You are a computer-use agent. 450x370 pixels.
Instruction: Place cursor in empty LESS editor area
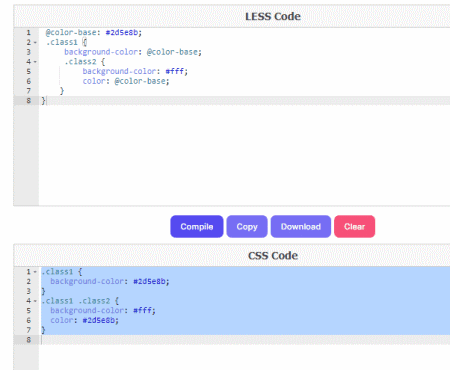pos(243,155)
